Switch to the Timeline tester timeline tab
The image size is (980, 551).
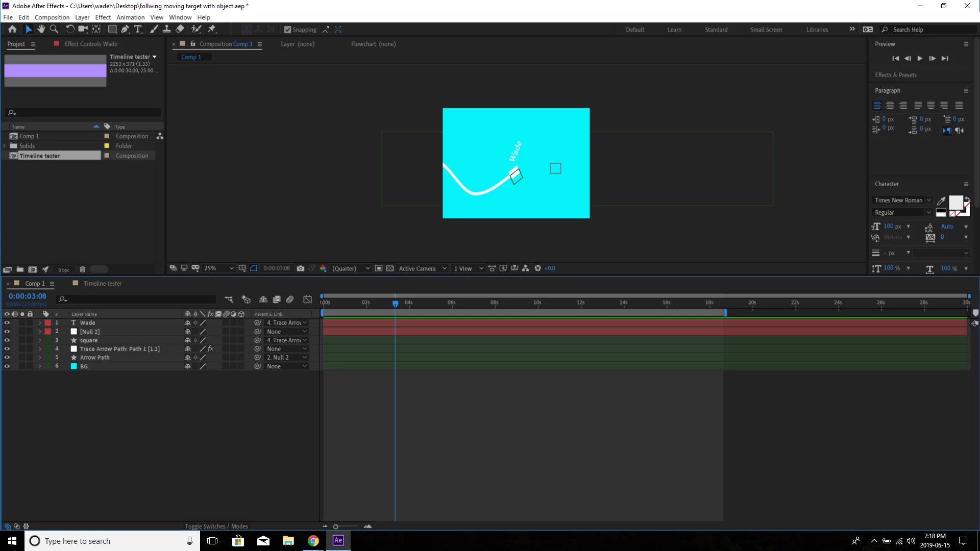[x=102, y=284]
